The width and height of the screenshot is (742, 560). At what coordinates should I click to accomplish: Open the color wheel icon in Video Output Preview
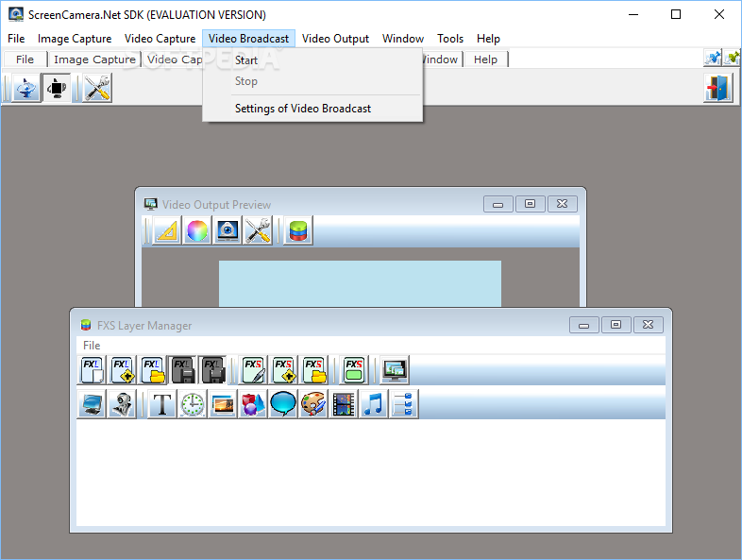click(197, 230)
